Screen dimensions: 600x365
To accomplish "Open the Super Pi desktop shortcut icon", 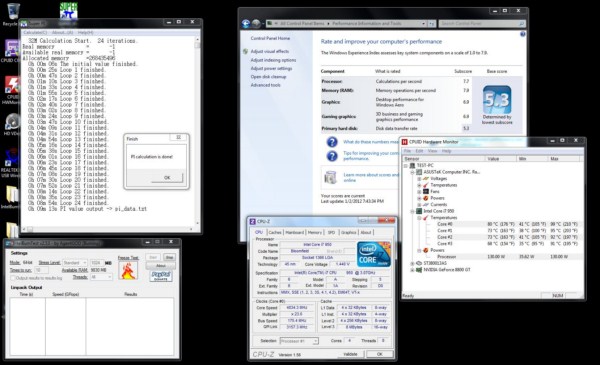I will coord(68,10).
